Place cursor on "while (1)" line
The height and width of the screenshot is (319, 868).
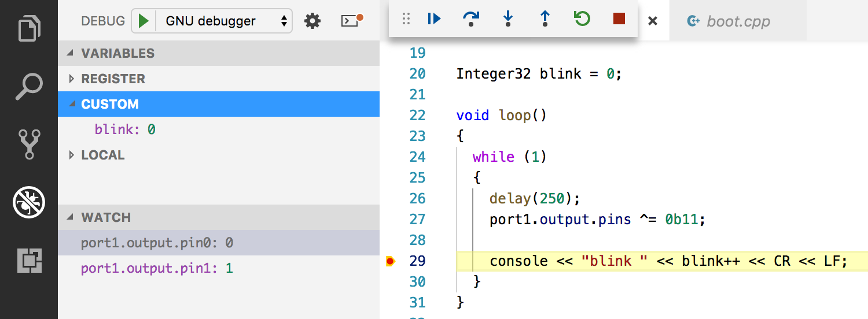(509, 157)
